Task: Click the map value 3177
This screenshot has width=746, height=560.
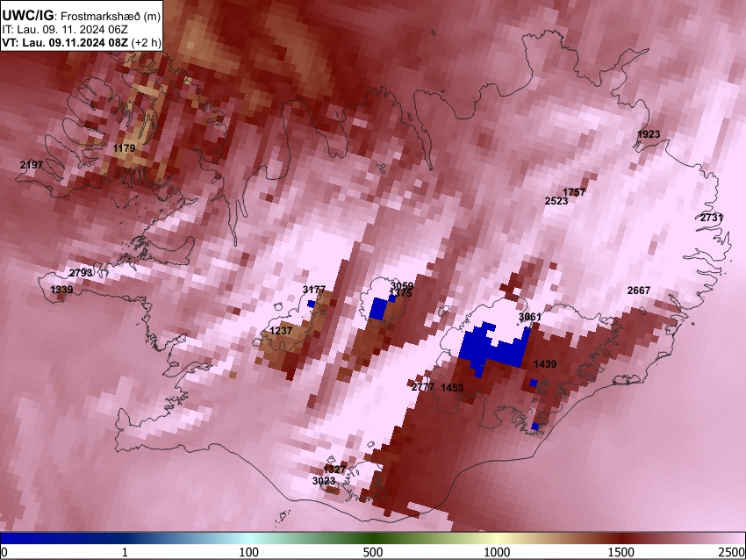Action: pos(314,290)
